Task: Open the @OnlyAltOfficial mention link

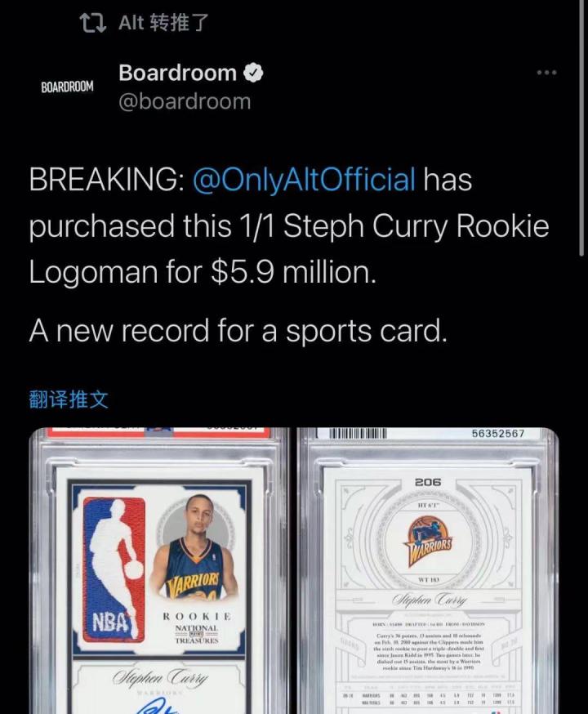Action: click(304, 179)
